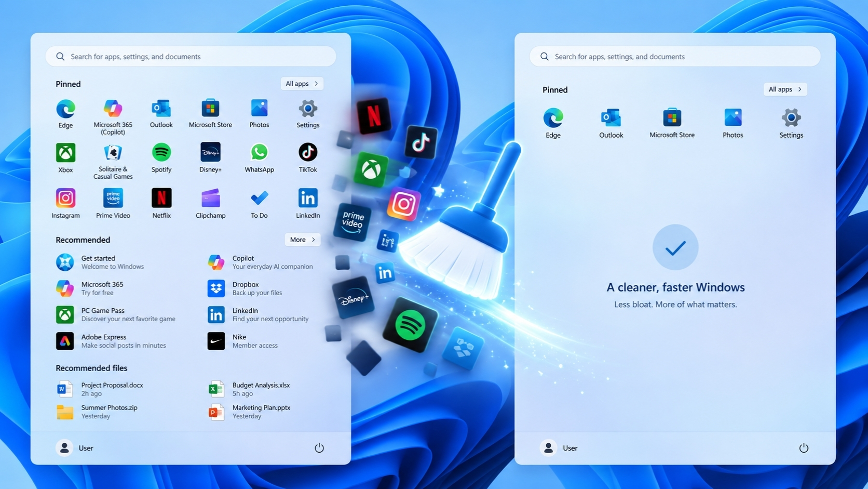The width and height of the screenshot is (868, 489).
Task: Open Copilot recommended item
Action: click(x=261, y=262)
